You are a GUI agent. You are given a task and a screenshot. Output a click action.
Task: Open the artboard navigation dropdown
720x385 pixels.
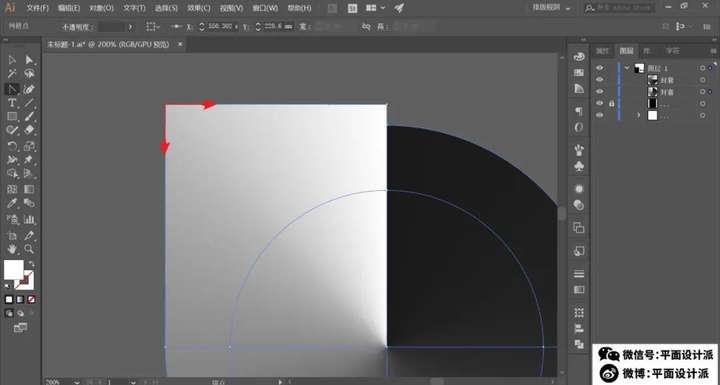pos(133,382)
